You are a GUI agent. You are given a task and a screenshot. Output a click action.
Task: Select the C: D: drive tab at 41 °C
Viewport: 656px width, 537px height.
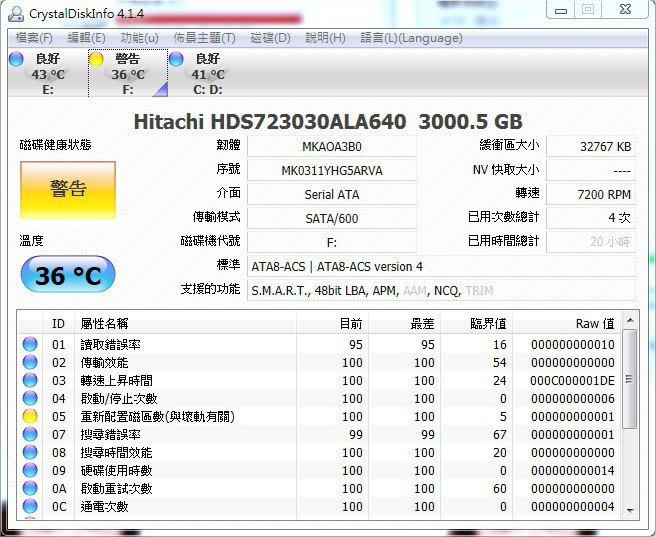pyautogui.click(x=208, y=73)
